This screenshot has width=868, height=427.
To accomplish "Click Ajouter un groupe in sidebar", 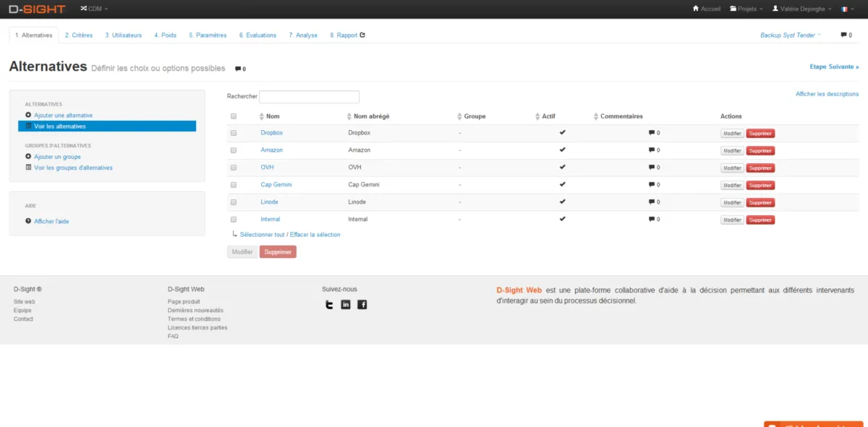I will pyautogui.click(x=57, y=156).
